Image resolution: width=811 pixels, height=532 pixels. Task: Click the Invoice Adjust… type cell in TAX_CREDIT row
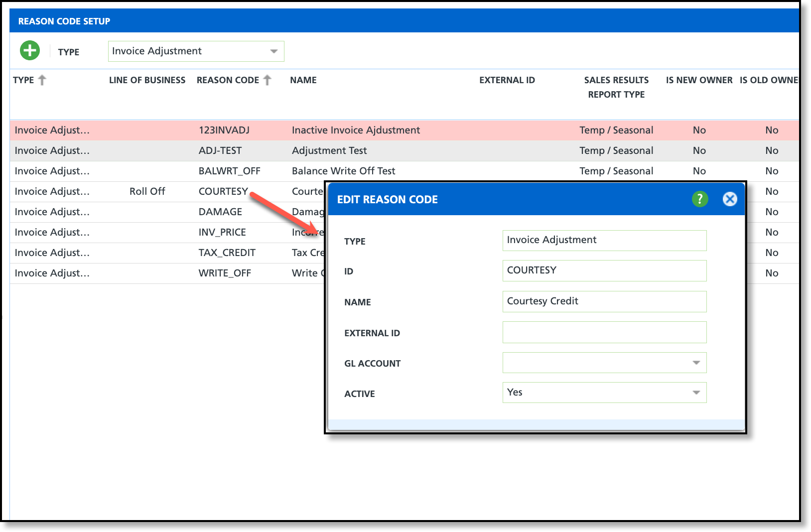click(x=52, y=253)
